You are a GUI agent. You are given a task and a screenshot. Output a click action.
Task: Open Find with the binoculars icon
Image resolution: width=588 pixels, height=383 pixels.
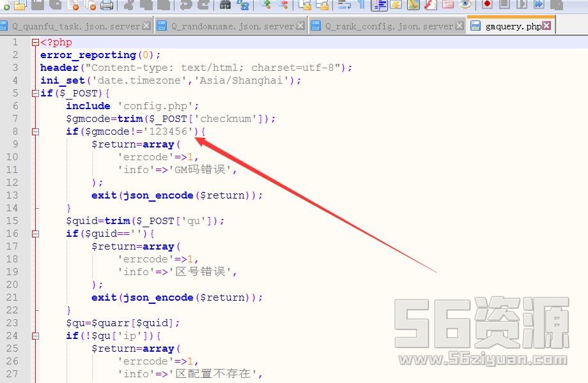click(x=225, y=5)
